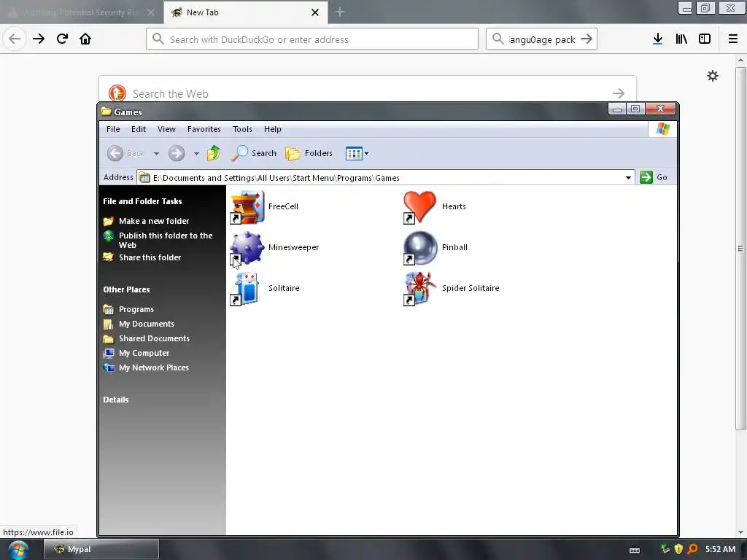747x560 pixels.
Task: Click Share this folder link
Action: [150, 257]
